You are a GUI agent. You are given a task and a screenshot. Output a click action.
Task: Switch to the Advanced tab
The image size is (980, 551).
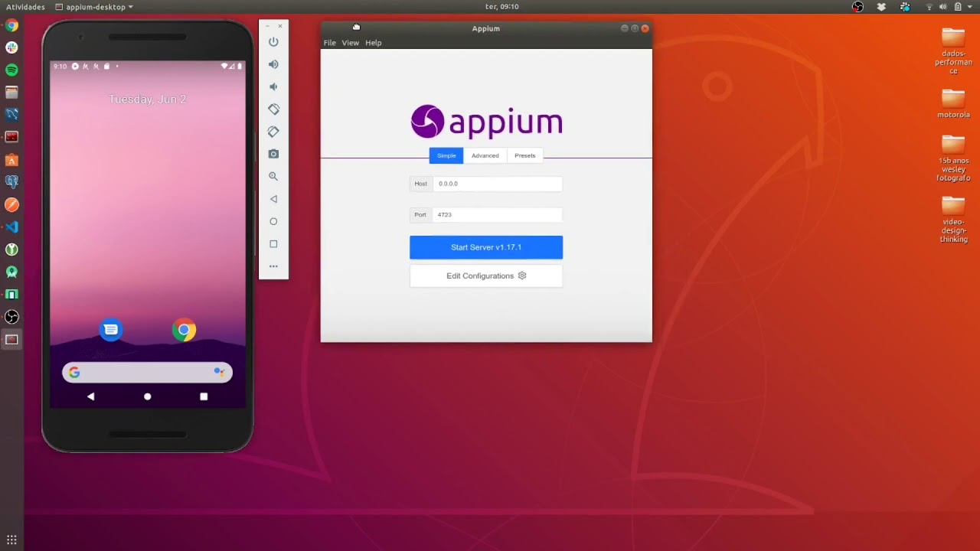pyautogui.click(x=485, y=155)
